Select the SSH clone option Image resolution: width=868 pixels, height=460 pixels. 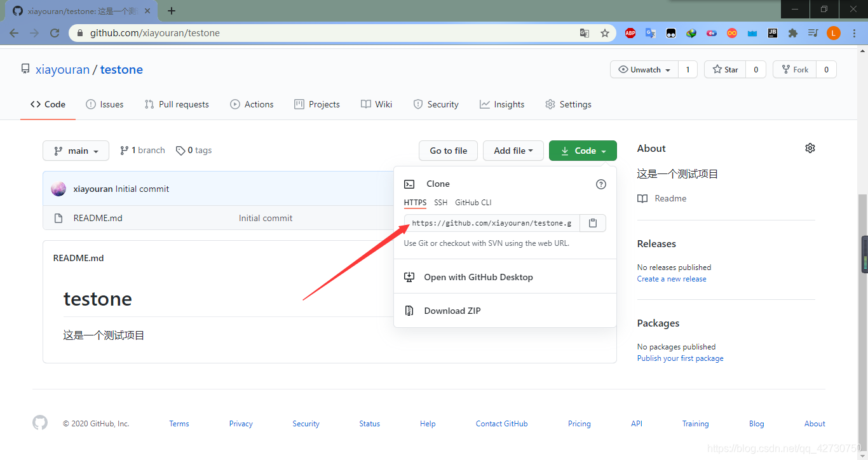[440, 203]
